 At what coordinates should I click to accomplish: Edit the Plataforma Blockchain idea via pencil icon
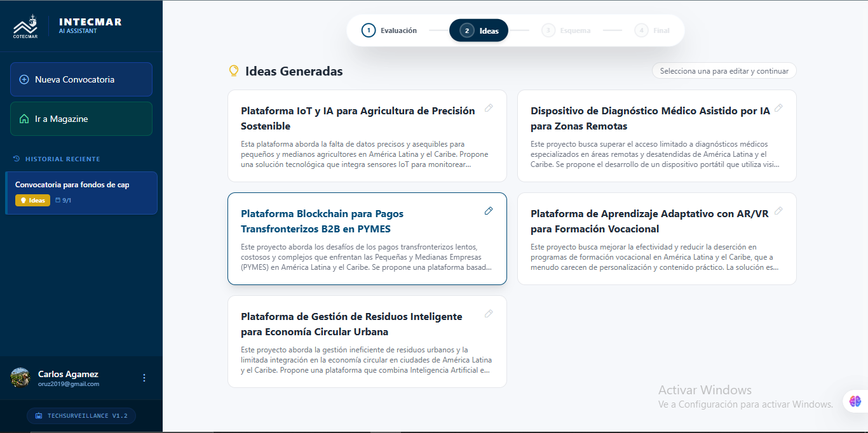tap(489, 210)
